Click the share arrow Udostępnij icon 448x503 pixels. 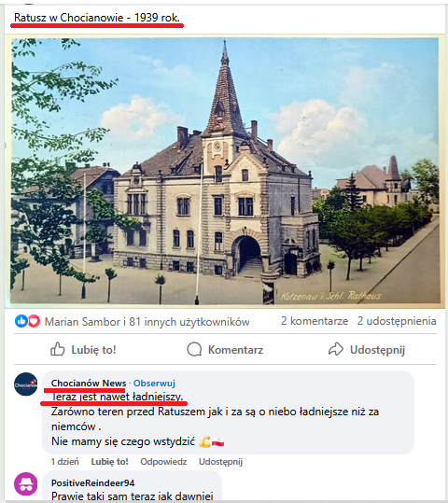(336, 349)
